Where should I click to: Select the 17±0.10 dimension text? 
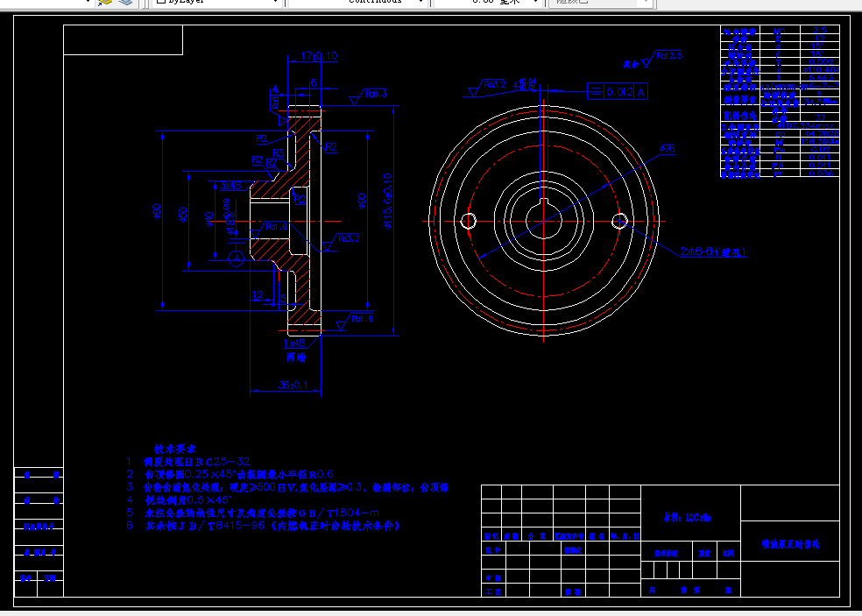coord(319,56)
